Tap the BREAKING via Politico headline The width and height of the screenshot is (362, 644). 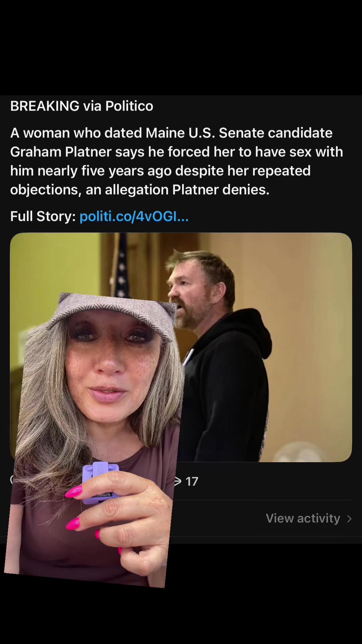pos(82,106)
